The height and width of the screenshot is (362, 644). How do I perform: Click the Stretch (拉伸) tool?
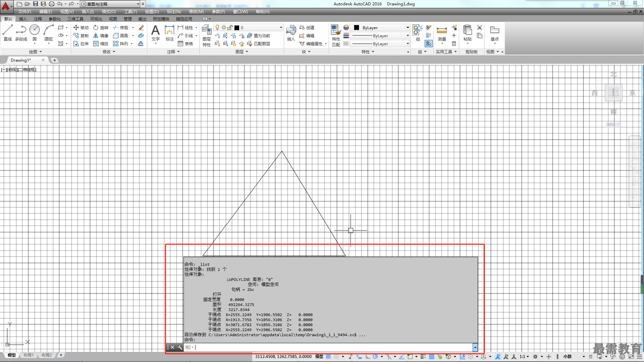coord(81,44)
